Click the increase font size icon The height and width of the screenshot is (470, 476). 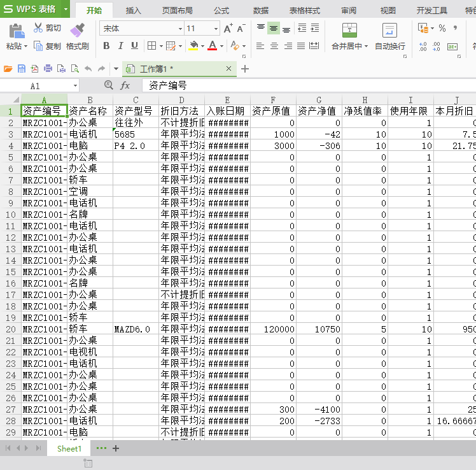[x=228, y=29]
